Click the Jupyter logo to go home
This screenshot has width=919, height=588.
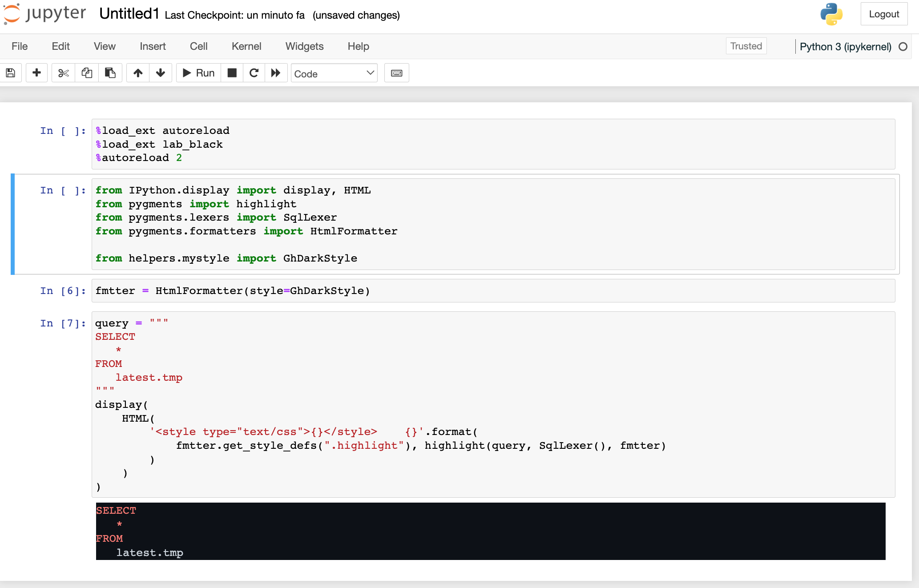point(44,14)
